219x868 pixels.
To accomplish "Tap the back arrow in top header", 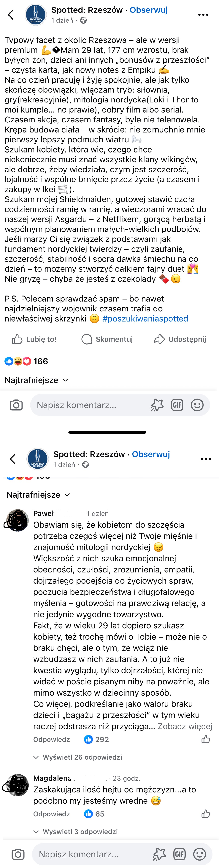I will tap(11, 15).
